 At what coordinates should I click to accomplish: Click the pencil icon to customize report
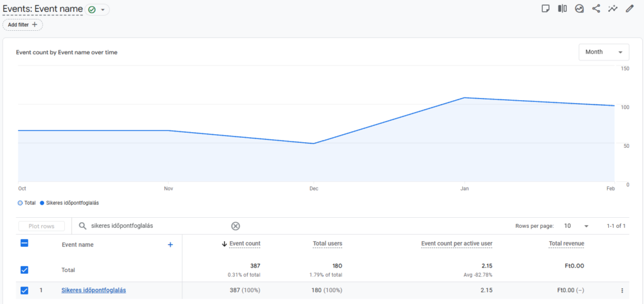pyautogui.click(x=630, y=9)
